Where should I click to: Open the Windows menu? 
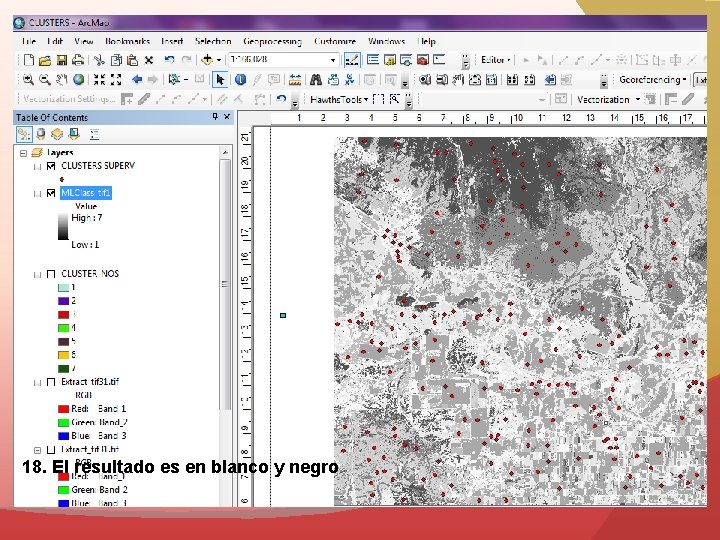(x=386, y=41)
